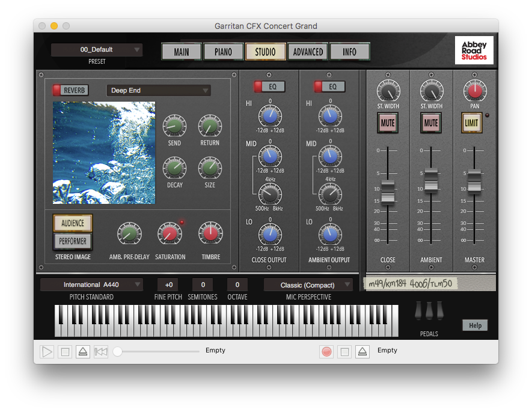The image size is (532, 412).
Task: Open the 00_Default preset dropdown
Action: click(x=97, y=49)
